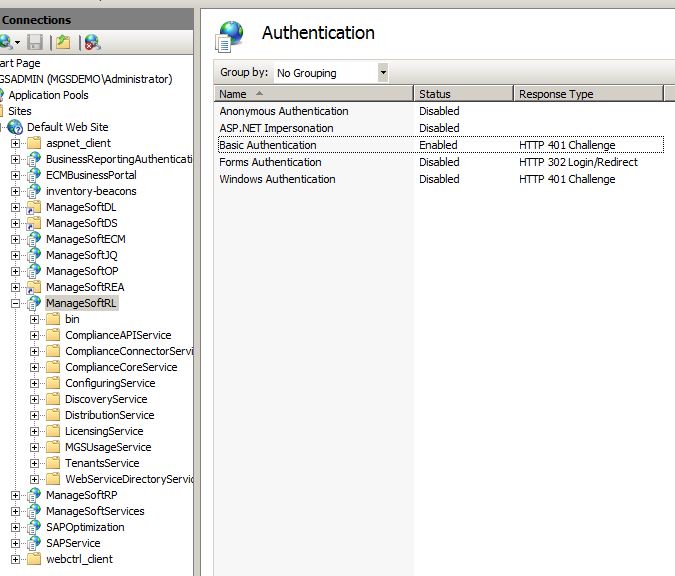Expand the ComplianceCoreService folder node
Viewport: 675px width, 576px height.
pos(34,367)
